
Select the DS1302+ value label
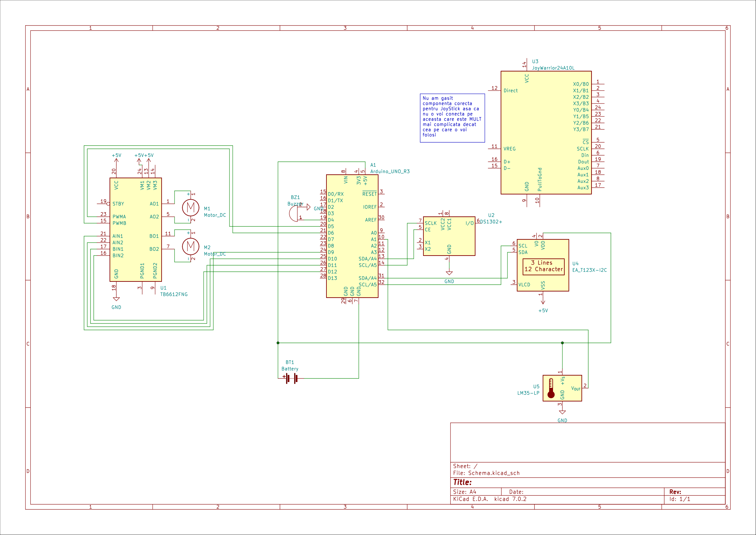(491, 222)
